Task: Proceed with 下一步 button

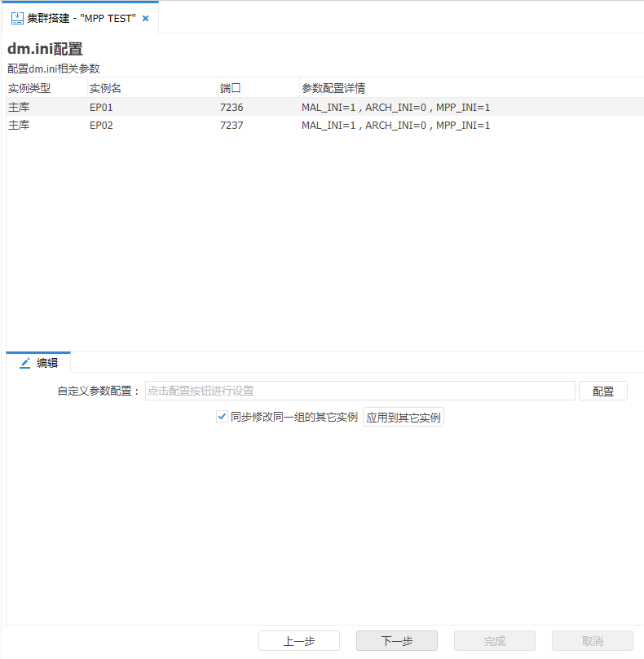Action: tap(397, 641)
